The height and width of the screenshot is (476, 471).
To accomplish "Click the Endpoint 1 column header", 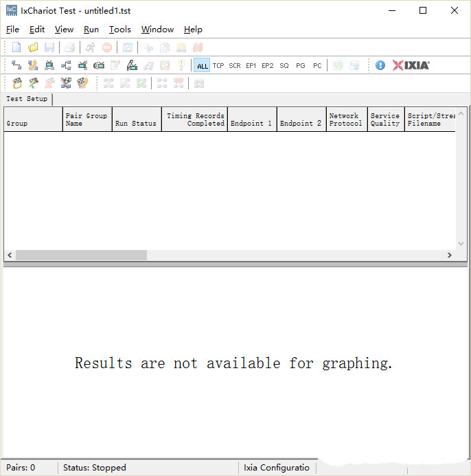I will pos(251,120).
